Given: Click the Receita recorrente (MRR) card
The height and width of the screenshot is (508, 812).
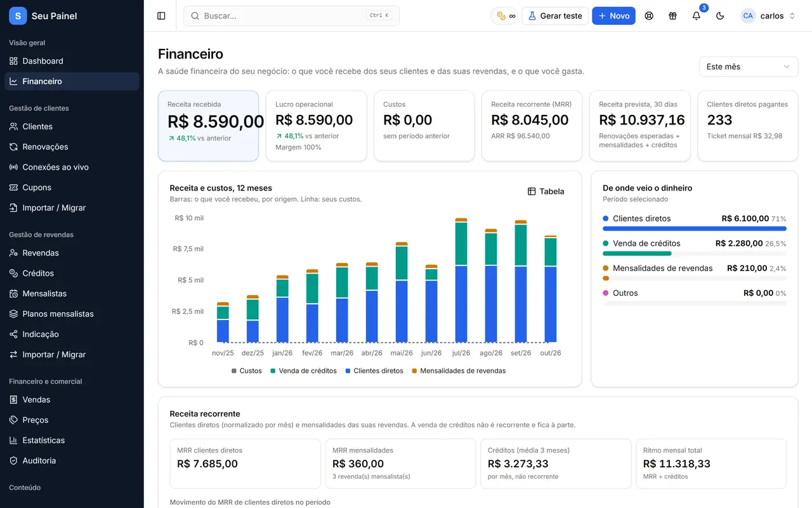Looking at the screenshot, I should tap(532, 126).
